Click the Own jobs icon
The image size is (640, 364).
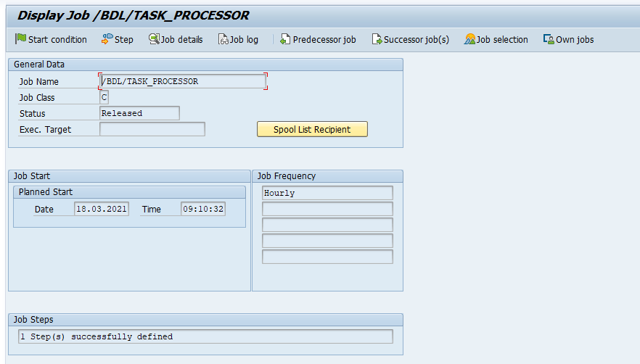(x=549, y=39)
